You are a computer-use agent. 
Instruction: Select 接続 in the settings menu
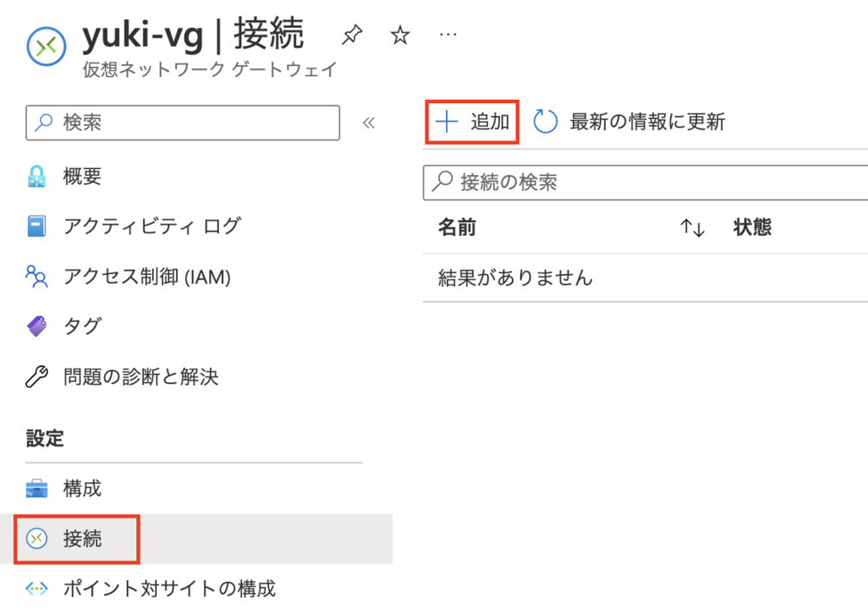pyautogui.click(x=82, y=539)
